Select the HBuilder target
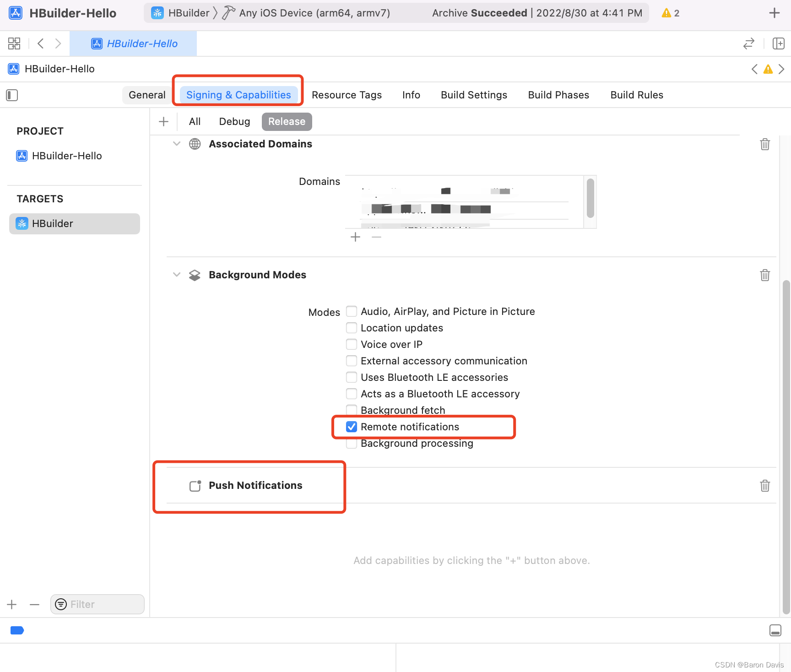Viewport: 791px width, 672px height. point(75,224)
